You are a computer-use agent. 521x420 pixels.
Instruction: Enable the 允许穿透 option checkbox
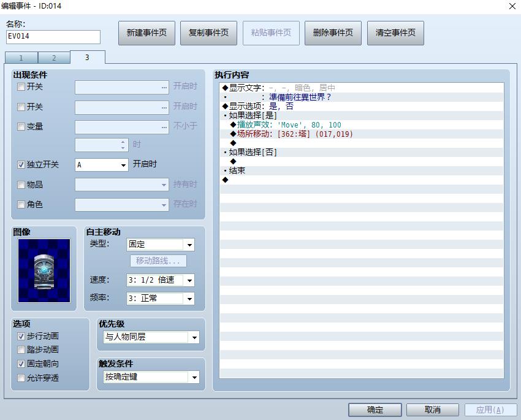click(x=21, y=378)
